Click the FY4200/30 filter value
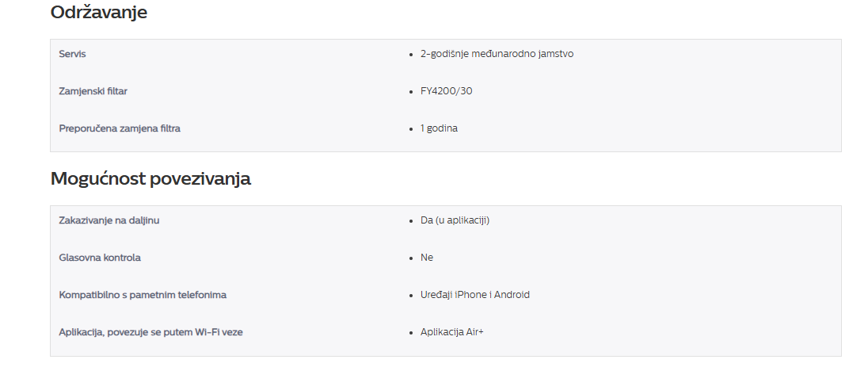 pyautogui.click(x=446, y=91)
